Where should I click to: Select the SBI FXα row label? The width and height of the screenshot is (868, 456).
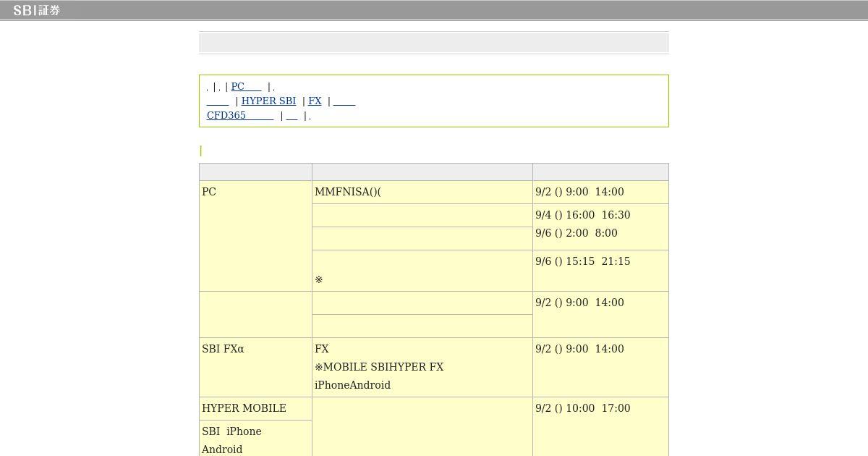(223, 349)
